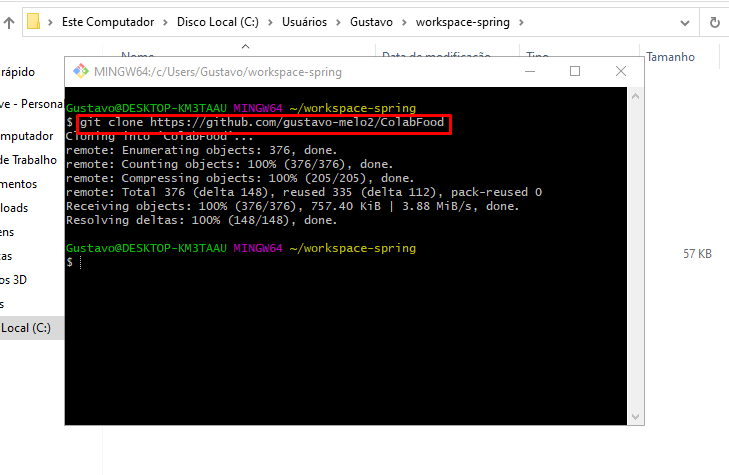Click the Up arrow in Explorer
Viewport: 729px width, 475px height.
tap(9, 22)
